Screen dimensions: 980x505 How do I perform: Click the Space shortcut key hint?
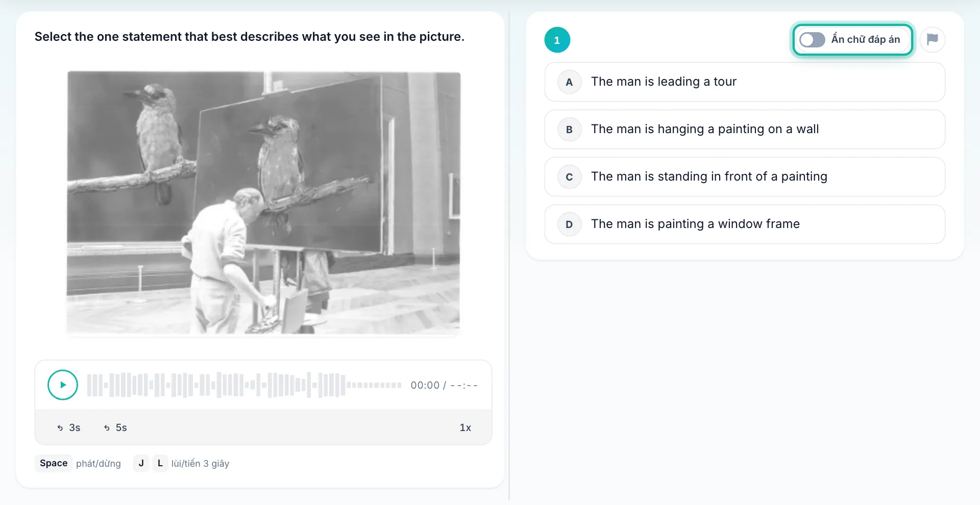point(54,463)
